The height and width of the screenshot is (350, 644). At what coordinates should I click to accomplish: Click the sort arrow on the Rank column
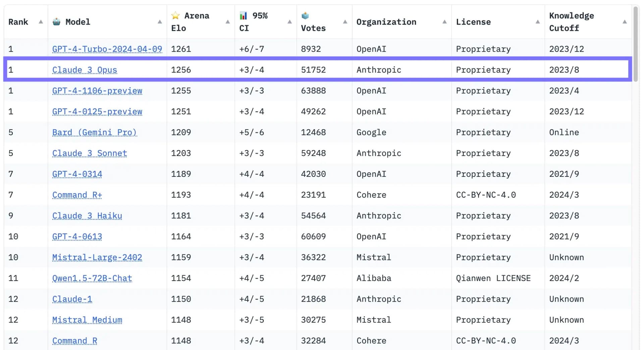tap(40, 21)
